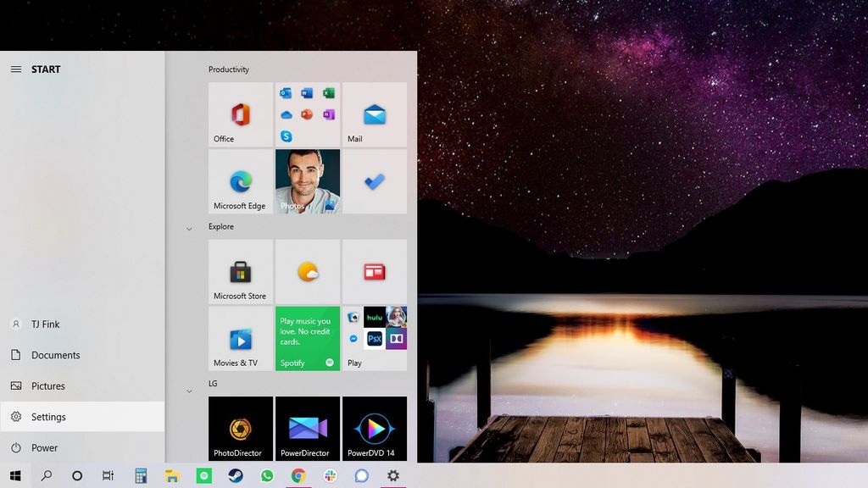
Task: Open PowerDirector
Action: [307, 428]
